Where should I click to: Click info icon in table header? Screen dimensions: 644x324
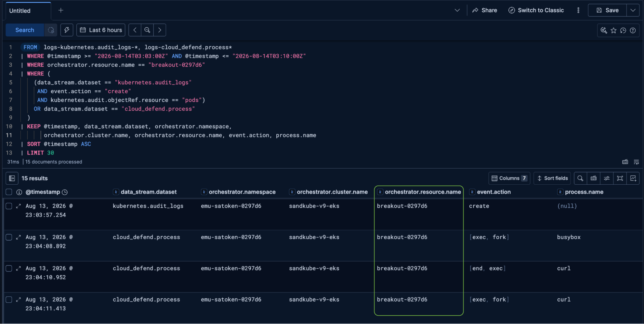click(19, 192)
